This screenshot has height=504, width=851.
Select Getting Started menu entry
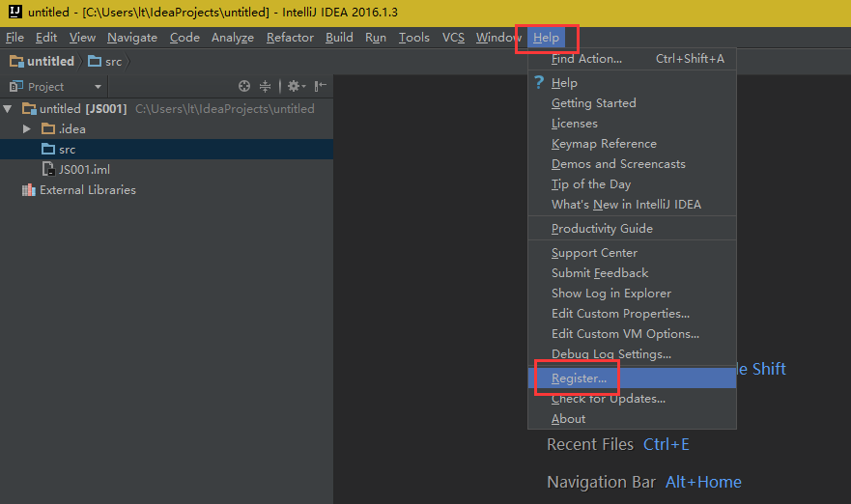pos(633,103)
